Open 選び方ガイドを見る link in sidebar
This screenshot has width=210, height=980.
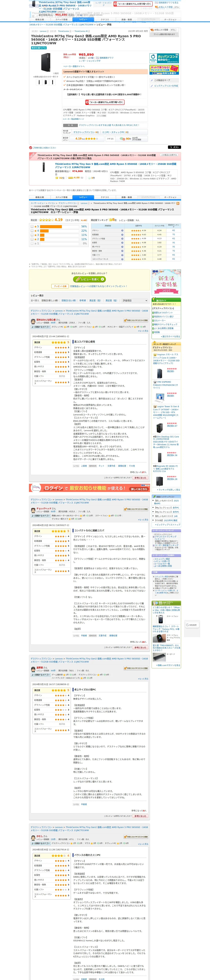pyautogui.click(x=171, y=336)
